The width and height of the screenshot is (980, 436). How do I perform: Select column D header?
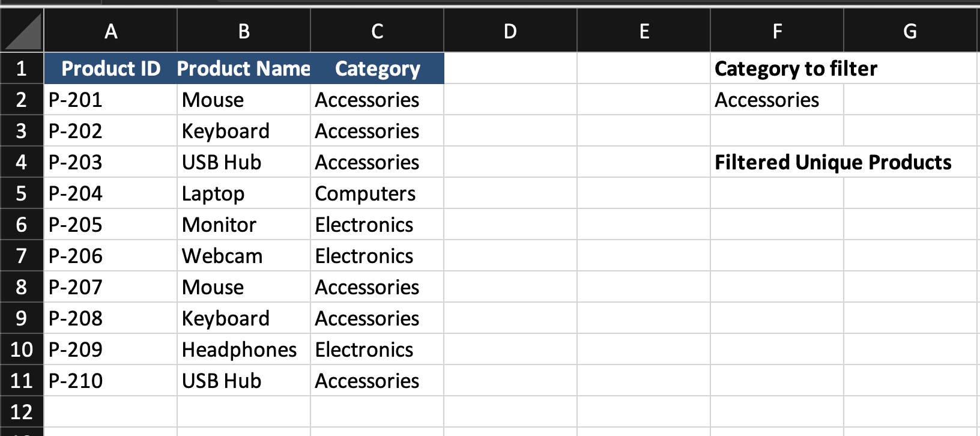click(x=510, y=31)
